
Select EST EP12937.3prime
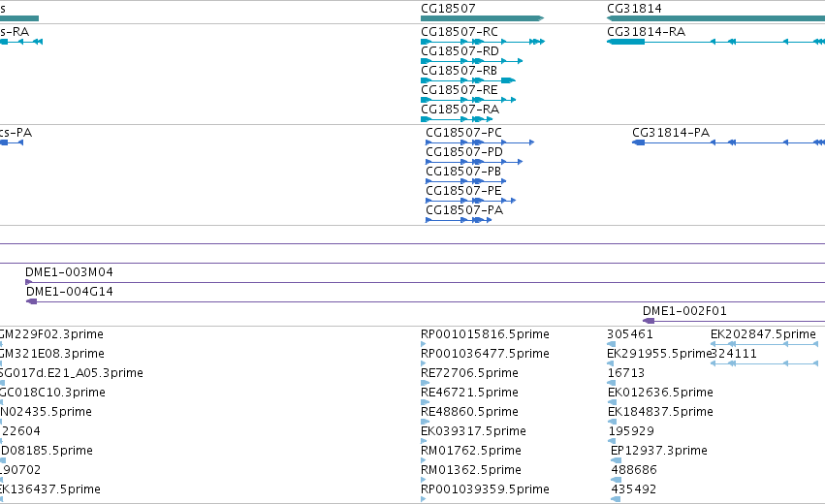[x=658, y=452]
